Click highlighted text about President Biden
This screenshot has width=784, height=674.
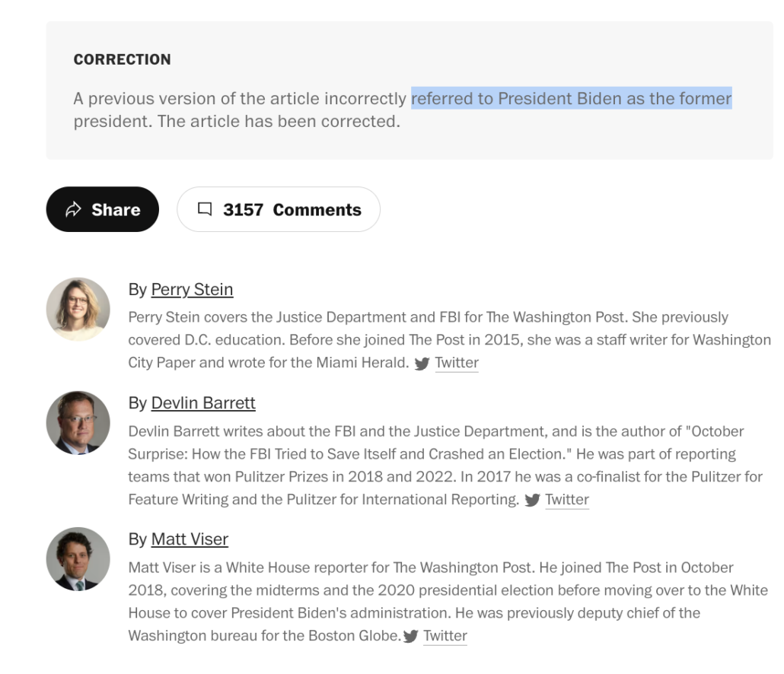(572, 98)
